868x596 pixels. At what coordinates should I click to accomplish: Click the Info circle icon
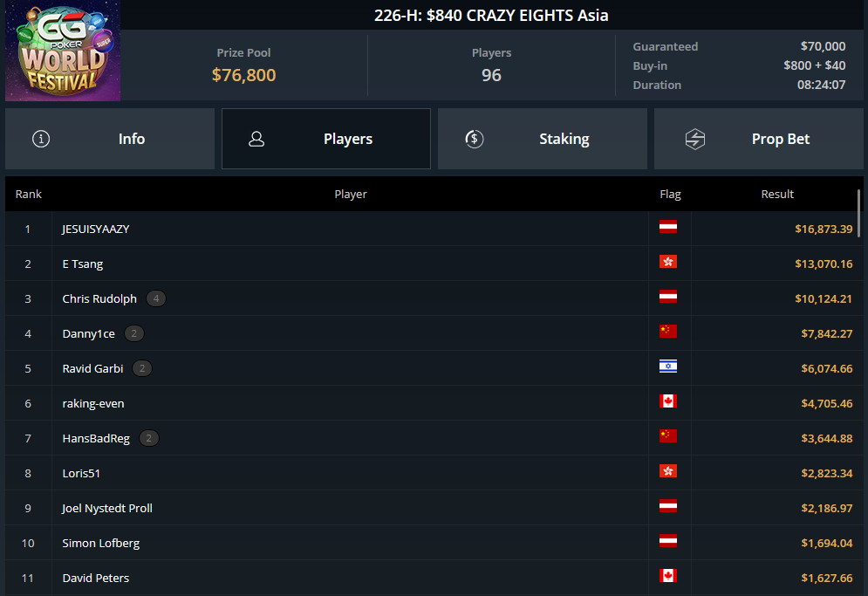click(41, 139)
